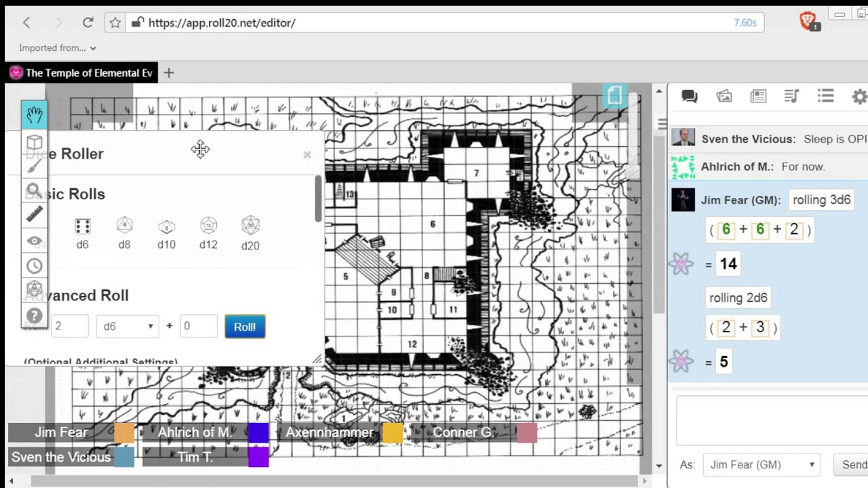Click the chat message text box
The width and height of the screenshot is (868, 488).
pos(772,422)
